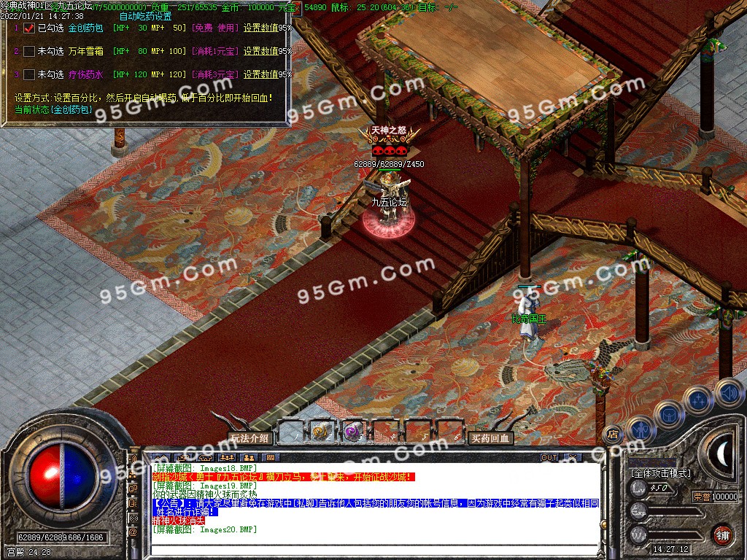747x560 pixels.
Task: Click the broadcast waves icon left of chat
Action: tap(133, 518)
